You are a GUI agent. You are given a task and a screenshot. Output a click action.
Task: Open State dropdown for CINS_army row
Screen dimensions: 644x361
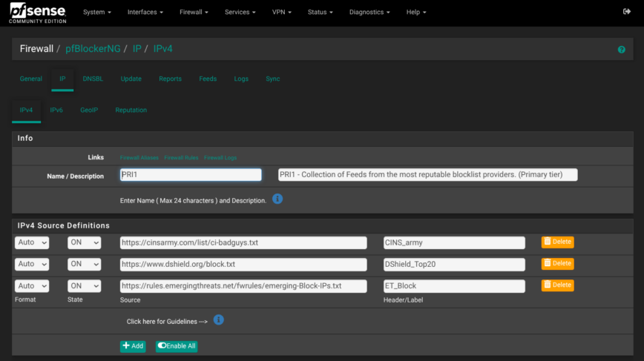(x=84, y=242)
